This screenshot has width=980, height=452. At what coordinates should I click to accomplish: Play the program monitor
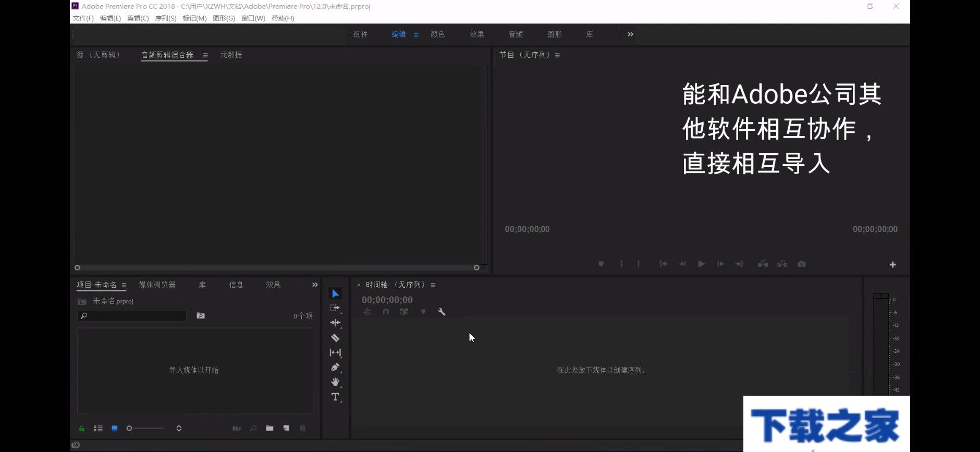(702, 264)
